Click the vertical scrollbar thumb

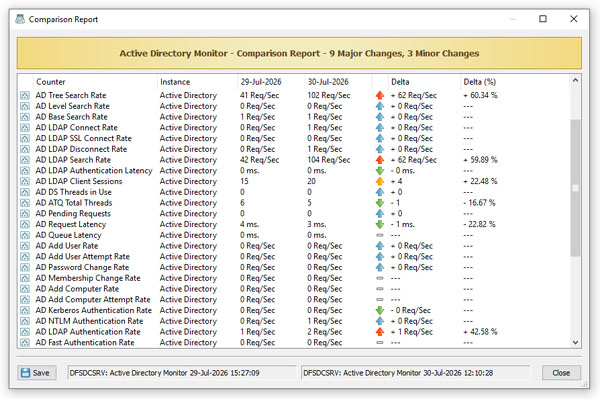575,187
